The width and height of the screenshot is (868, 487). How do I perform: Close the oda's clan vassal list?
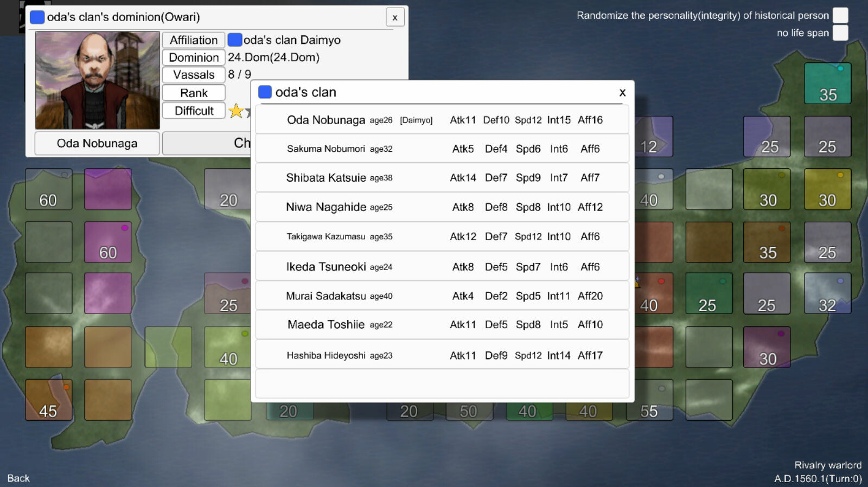(622, 93)
